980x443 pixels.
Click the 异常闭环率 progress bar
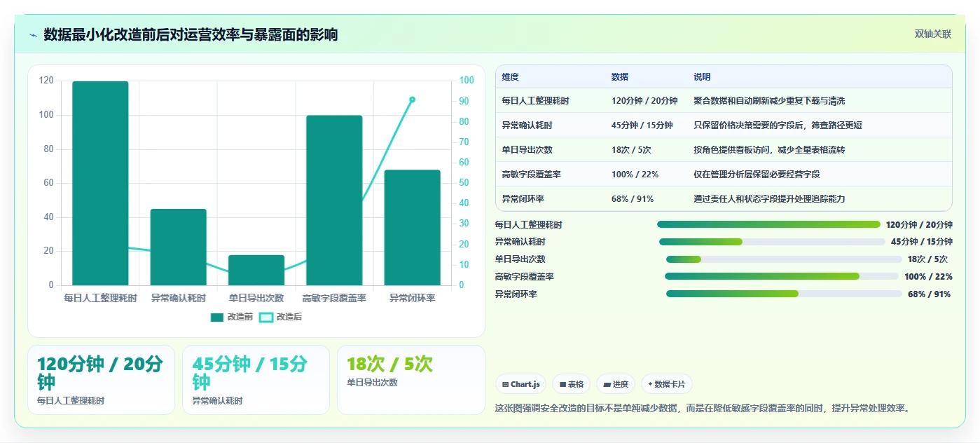tap(784, 294)
